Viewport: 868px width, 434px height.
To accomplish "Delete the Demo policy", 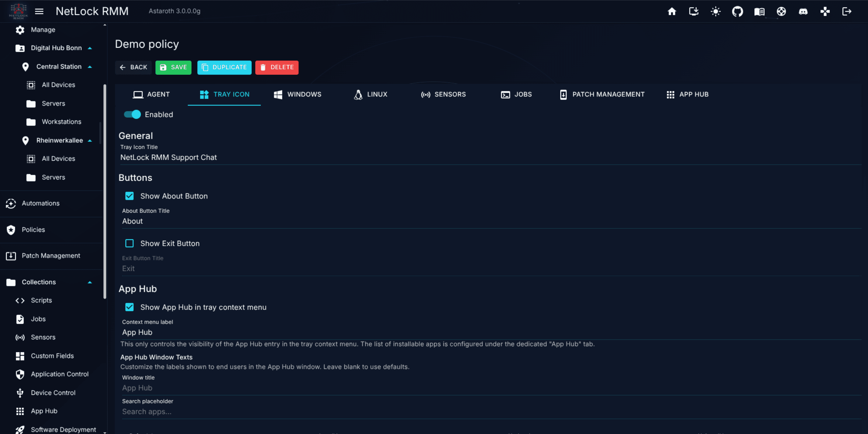I will coord(277,67).
